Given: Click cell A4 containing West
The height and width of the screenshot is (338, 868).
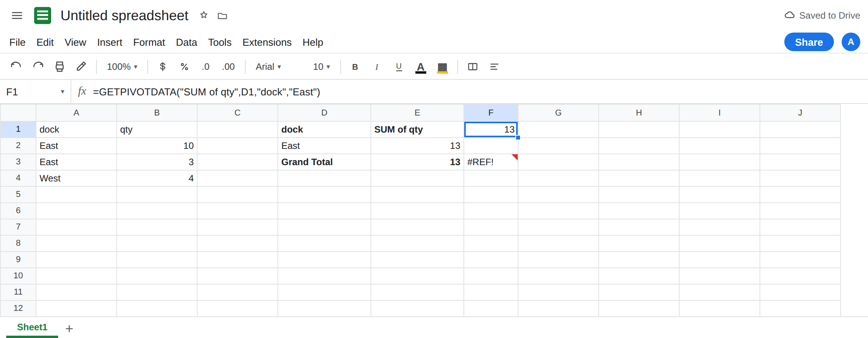Looking at the screenshot, I should click(76, 178).
